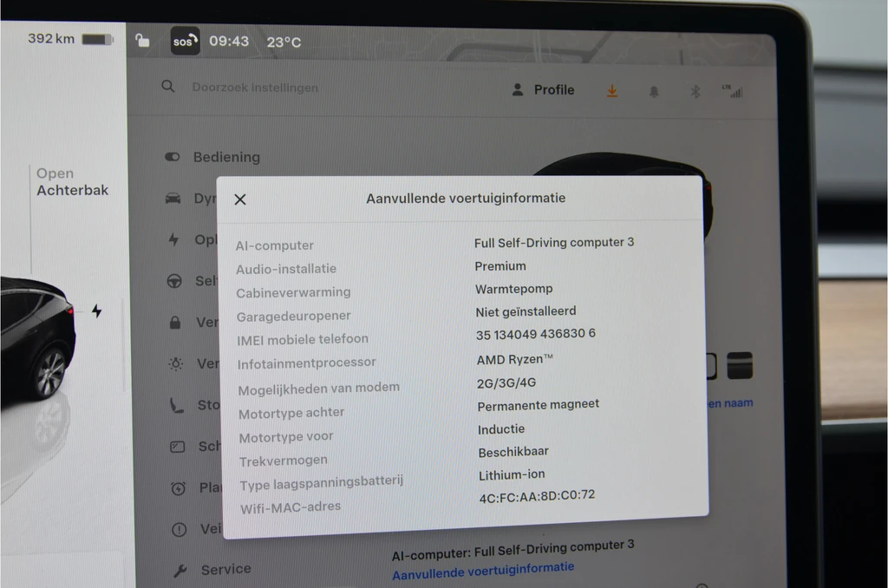Select the 2G/3G/4G modem value

point(506,383)
